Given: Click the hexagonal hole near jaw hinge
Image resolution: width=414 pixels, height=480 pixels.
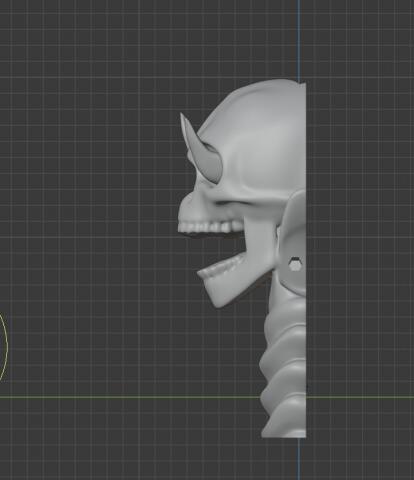Looking at the screenshot, I should (x=295, y=264).
